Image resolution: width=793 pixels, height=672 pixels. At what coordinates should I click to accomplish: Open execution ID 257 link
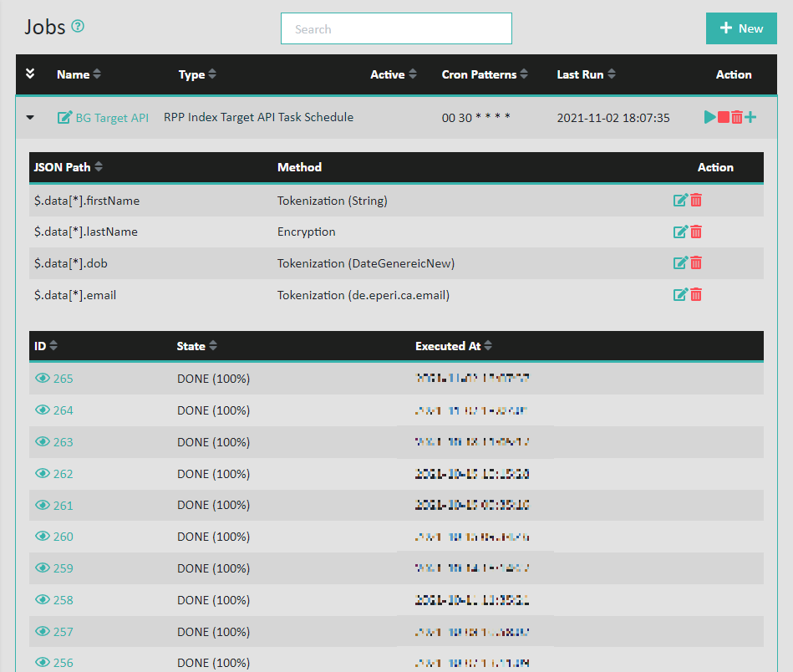point(64,632)
